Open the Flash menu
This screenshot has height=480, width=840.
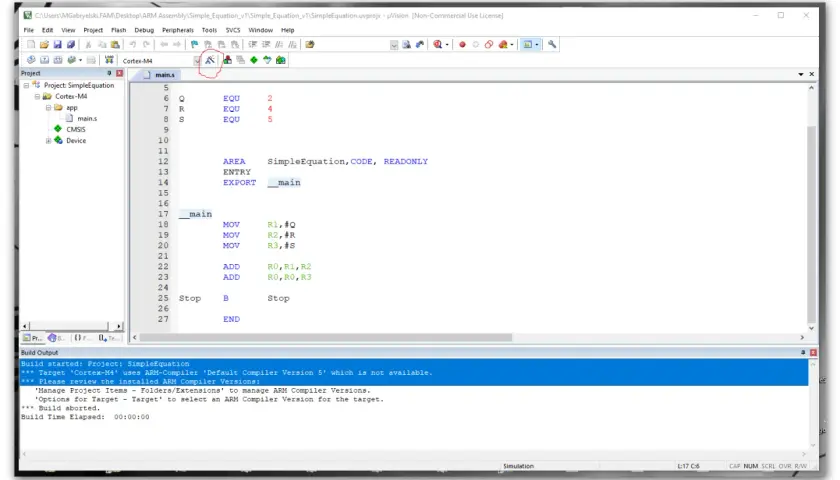click(x=118, y=30)
